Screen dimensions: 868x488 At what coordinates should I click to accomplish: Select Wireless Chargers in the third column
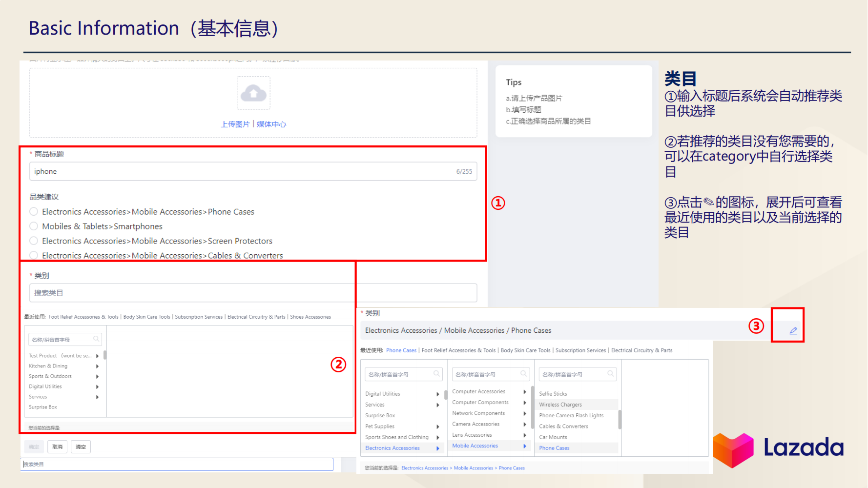[x=559, y=405]
